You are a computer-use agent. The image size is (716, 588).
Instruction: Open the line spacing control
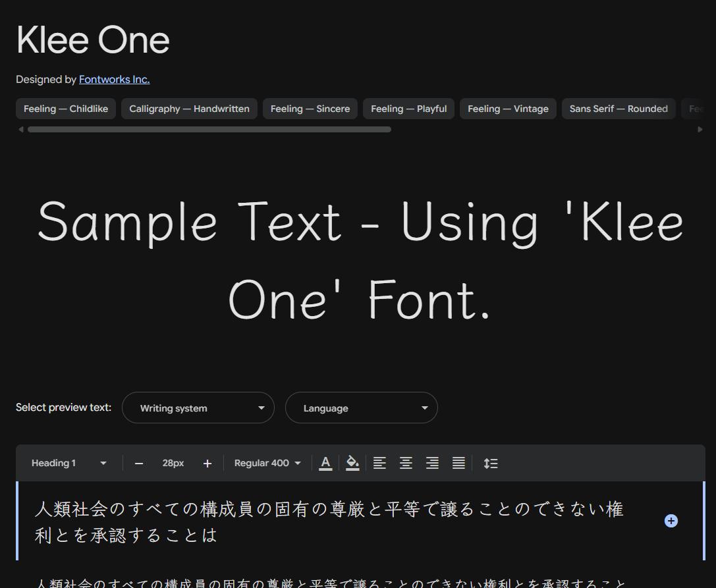491,464
